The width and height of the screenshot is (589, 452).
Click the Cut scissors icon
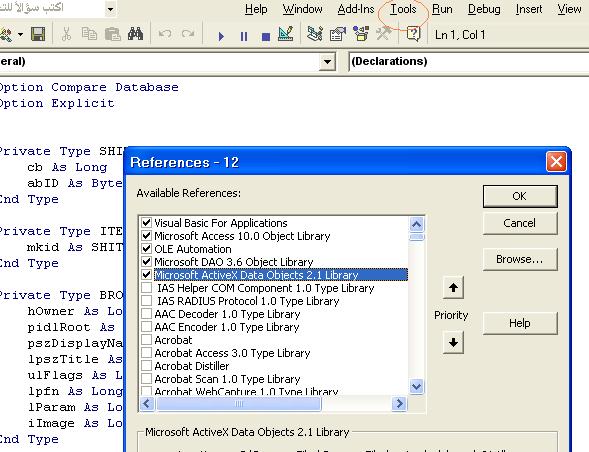click(66, 35)
